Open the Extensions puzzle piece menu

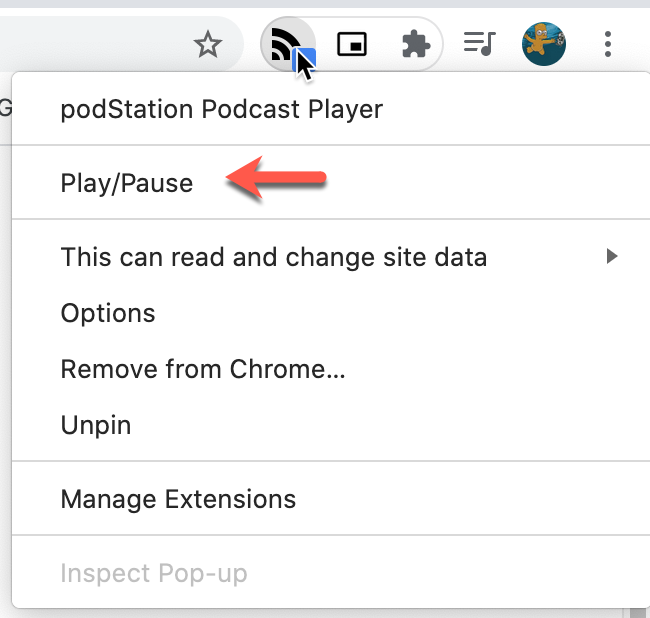pyautogui.click(x=416, y=44)
